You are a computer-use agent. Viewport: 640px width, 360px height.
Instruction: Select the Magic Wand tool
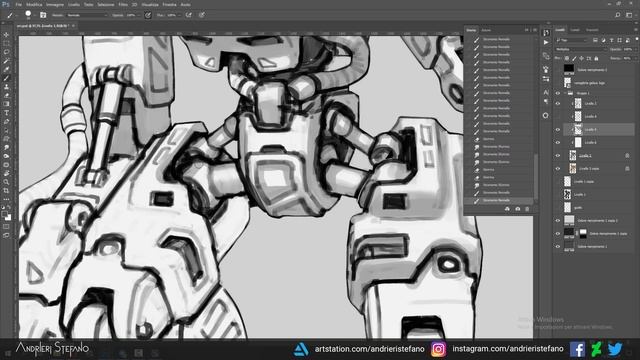click(x=6, y=61)
